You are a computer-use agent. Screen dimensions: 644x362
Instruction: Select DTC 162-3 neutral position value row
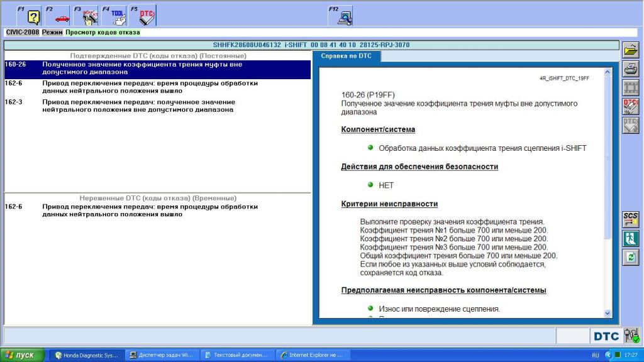point(157,106)
